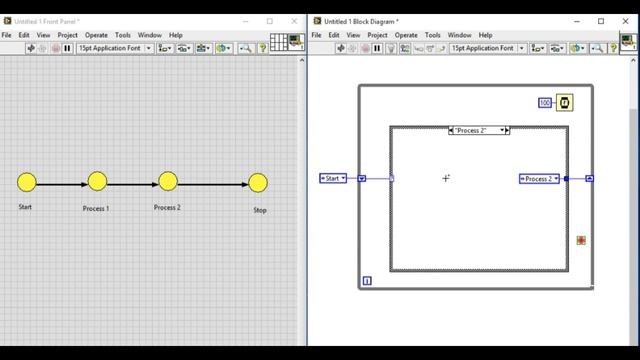
Task: Open Edit menu in Front Panel window
Action: point(24,35)
